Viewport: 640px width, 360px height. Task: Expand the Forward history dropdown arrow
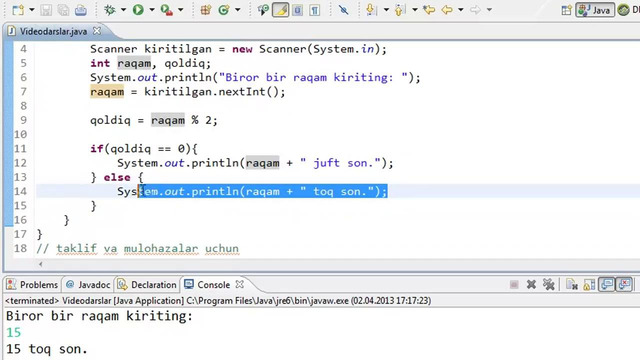[489, 10]
